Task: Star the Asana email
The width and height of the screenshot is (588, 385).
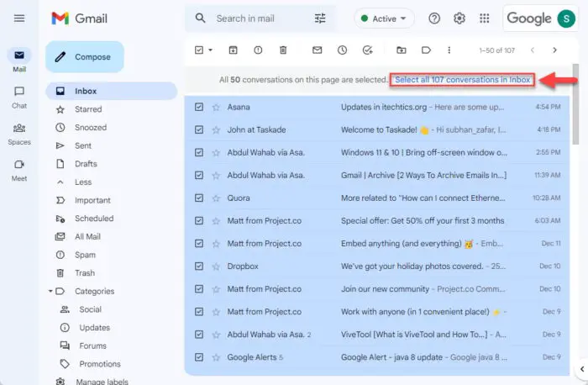Action: pyautogui.click(x=216, y=107)
